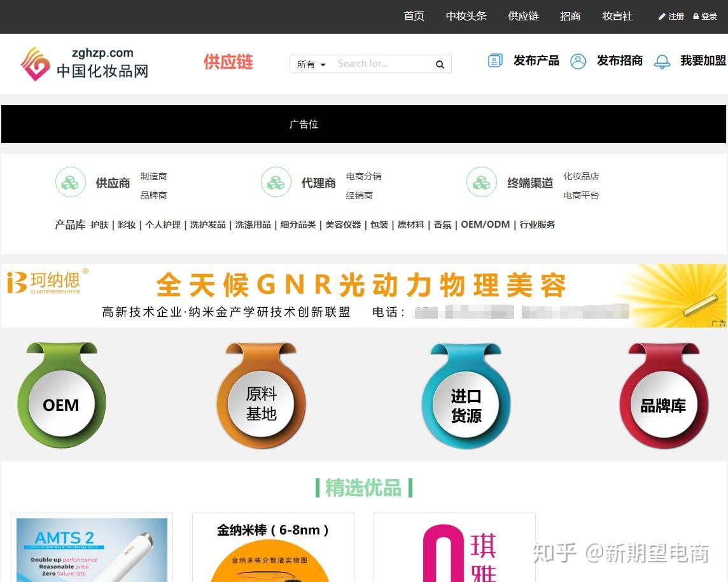Viewport: 728px width, 582px height.
Task: Click the bell icon beside 我要加盟
Action: pyautogui.click(x=662, y=61)
